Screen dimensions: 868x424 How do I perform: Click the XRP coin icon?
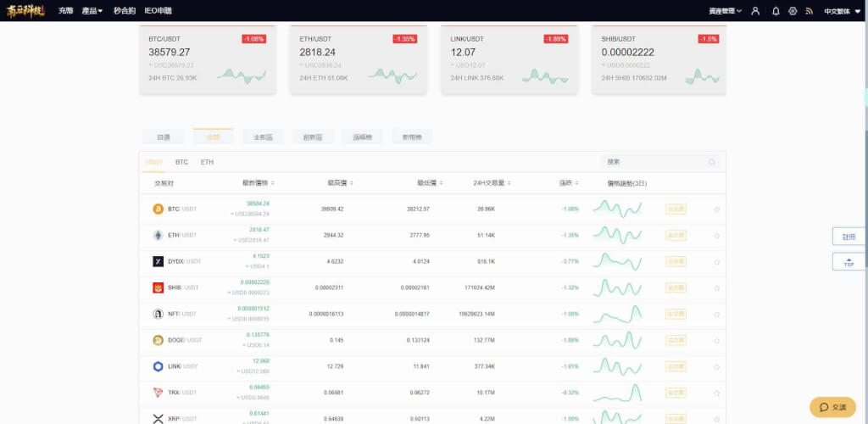tap(159, 418)
